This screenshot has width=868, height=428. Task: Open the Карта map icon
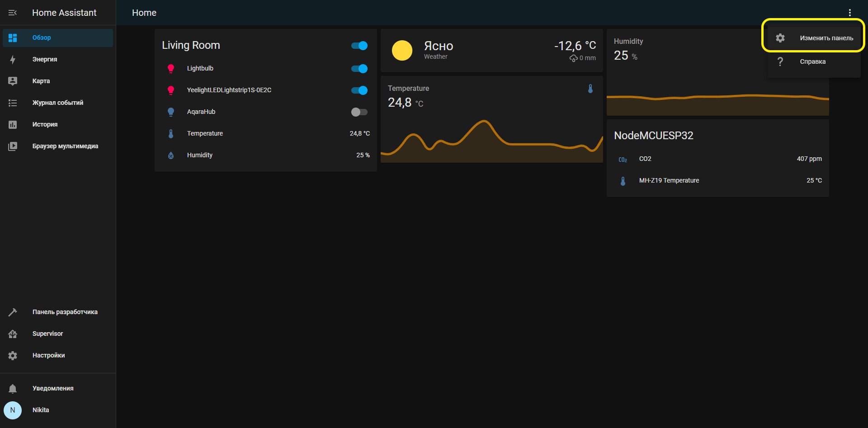click(13, 81)
